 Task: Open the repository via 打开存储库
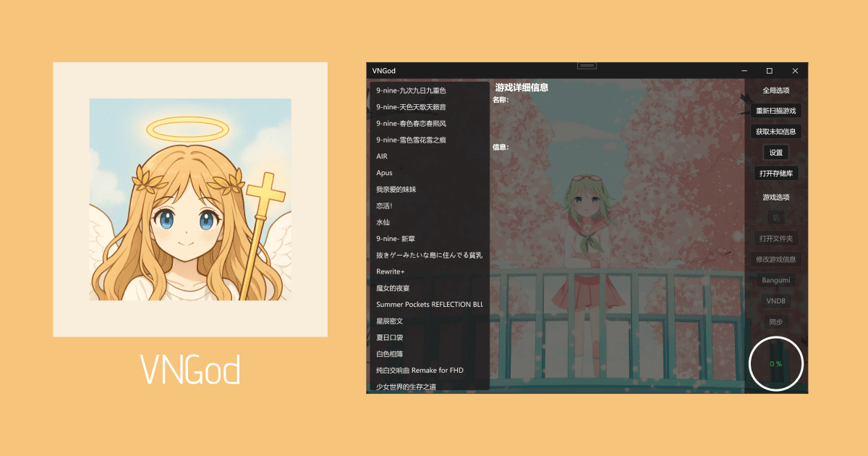[776, 173]
